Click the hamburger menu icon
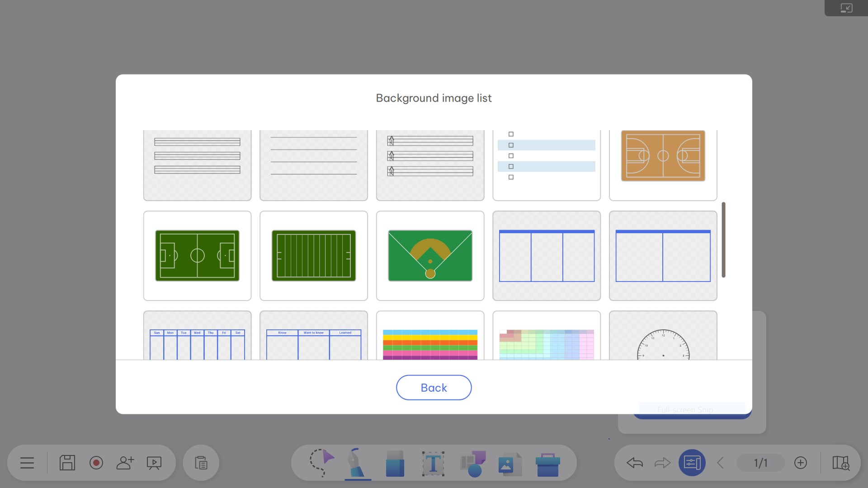 pos(27,463)
